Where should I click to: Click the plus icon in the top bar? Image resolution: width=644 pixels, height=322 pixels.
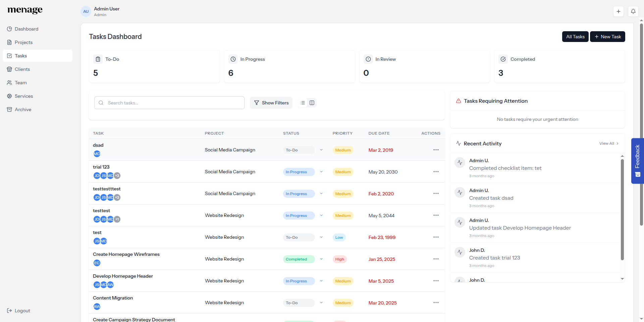(619, 11)
